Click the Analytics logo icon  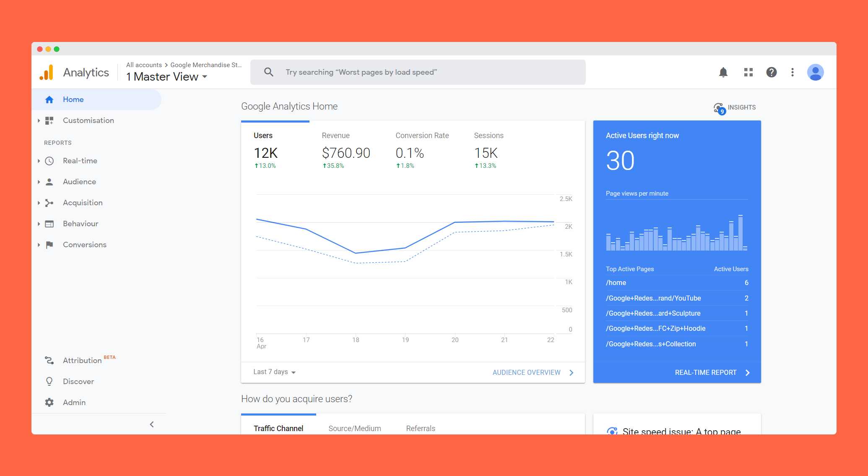pos(47,72)
